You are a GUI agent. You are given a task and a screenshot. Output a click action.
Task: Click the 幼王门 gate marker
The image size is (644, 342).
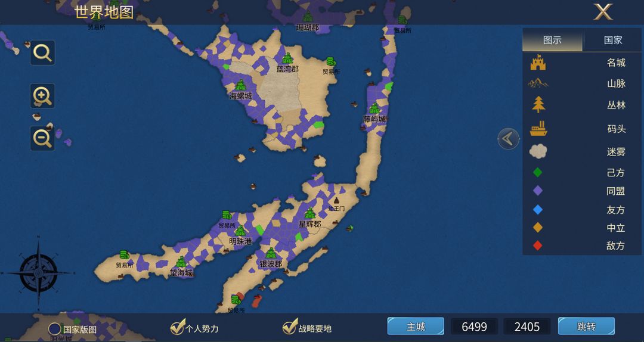336,201
